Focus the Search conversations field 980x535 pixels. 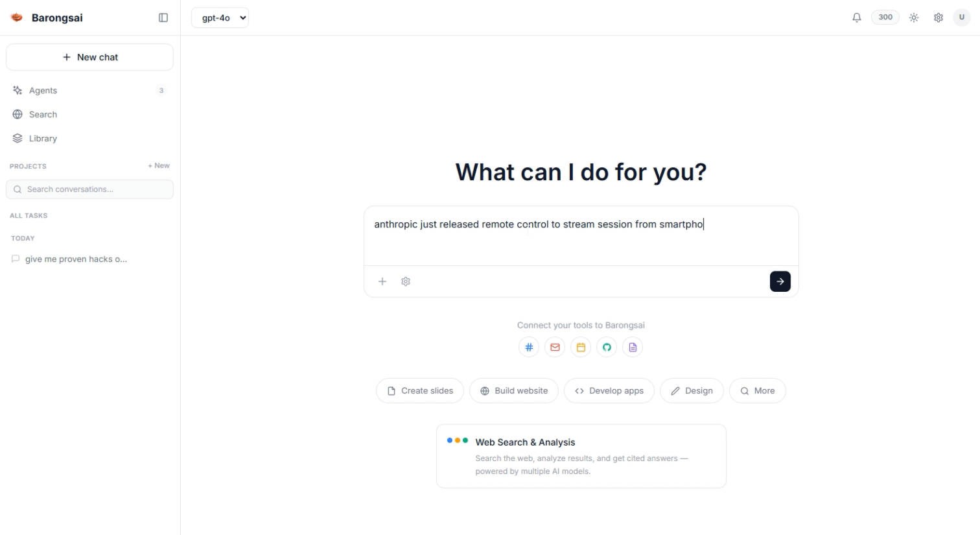click(x=89, y=189)
